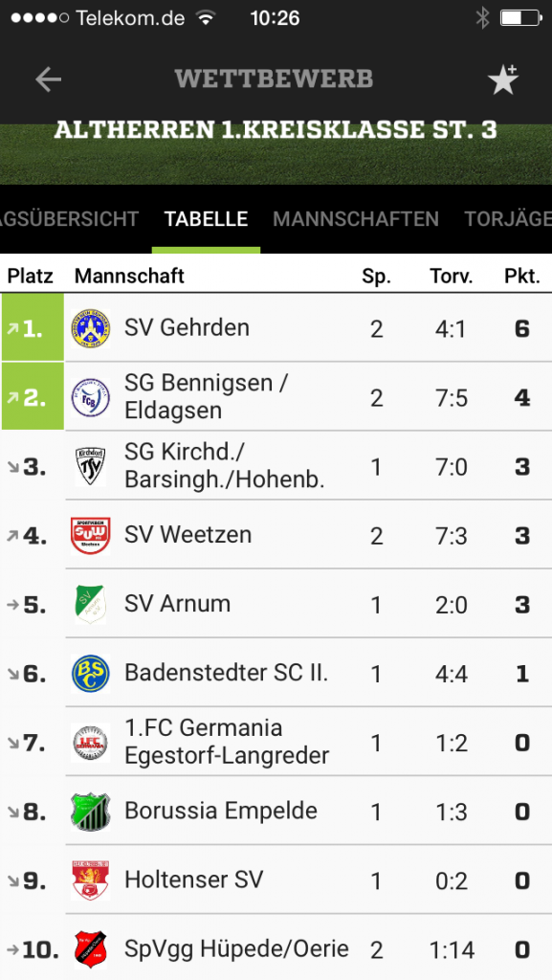The height and width of the screenshot is (980, 552).
Task: Tap the SG Bennigsen / Eldagsen FCB logo
Action: [91, 397]
